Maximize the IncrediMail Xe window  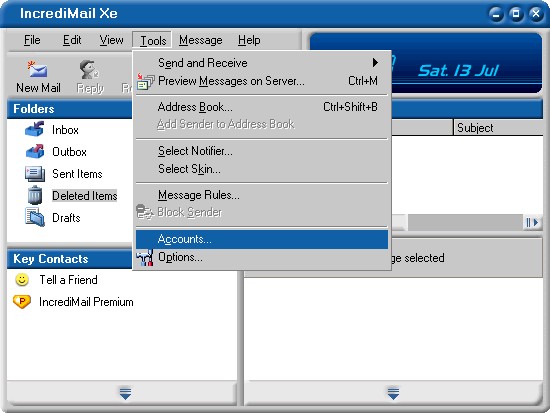pos(516,14)
